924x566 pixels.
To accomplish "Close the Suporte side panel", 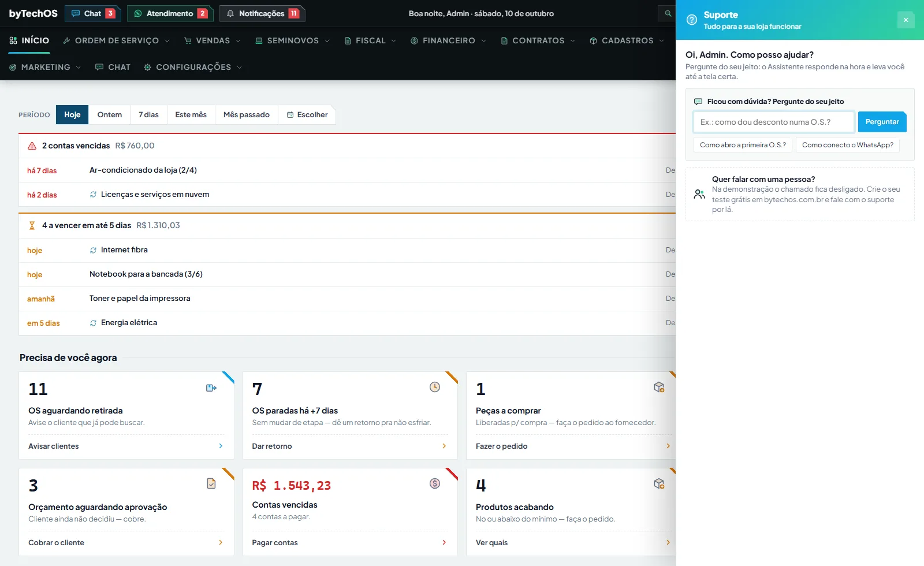I will click(906, 20).
